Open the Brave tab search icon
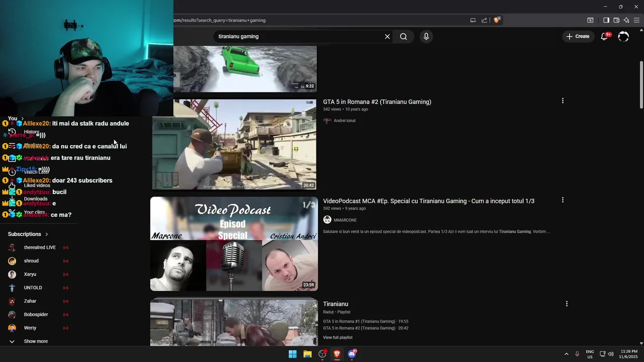The width and height of the screenshot is (644, 362). coord(590,20)
